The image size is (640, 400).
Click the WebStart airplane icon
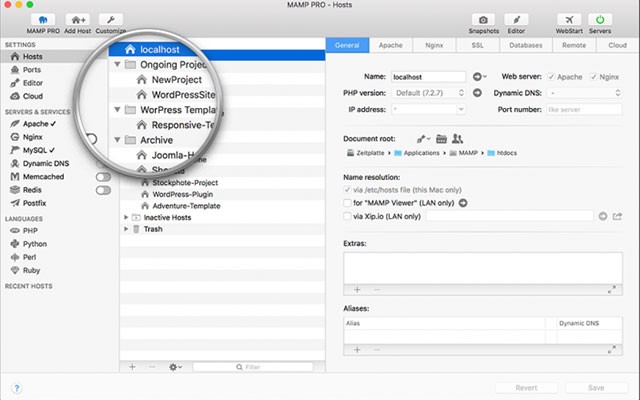point(568,19)
